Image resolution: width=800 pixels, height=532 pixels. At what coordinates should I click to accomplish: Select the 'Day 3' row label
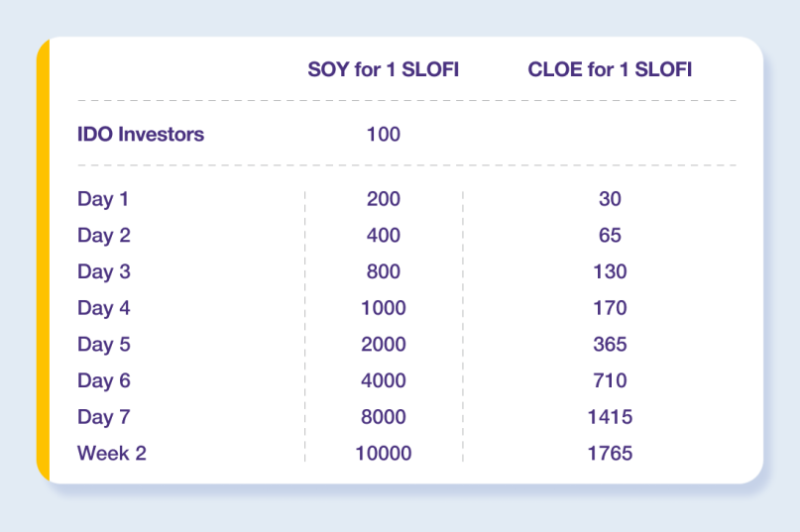tap(103, 271)
